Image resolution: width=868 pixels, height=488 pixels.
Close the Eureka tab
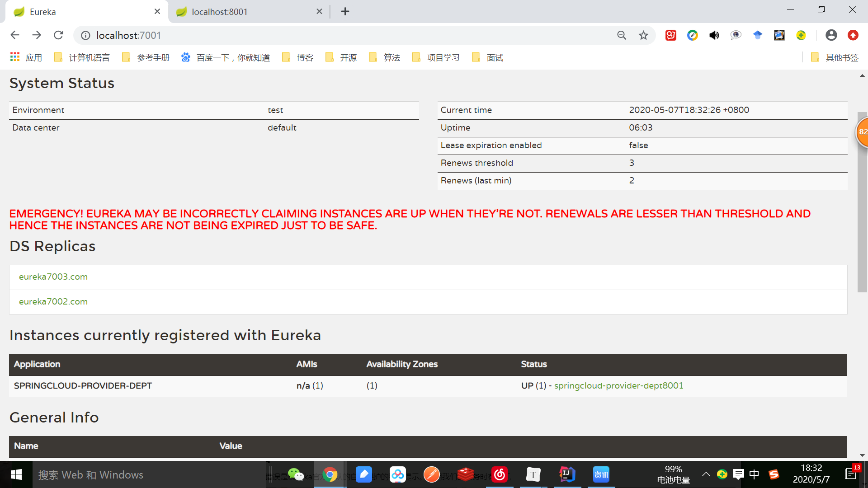point(157,11)
